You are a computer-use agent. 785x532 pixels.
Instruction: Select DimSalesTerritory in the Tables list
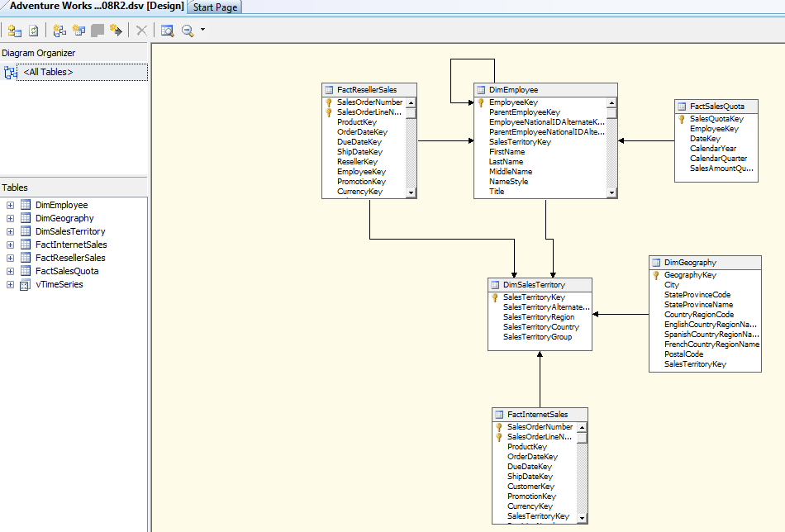coord(70,232)
